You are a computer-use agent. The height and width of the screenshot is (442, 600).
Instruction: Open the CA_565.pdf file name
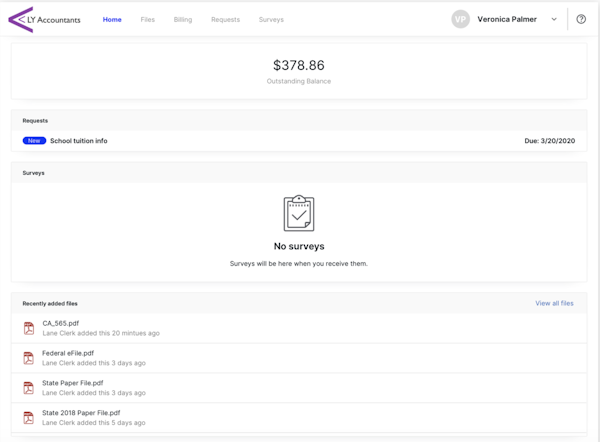60,323
